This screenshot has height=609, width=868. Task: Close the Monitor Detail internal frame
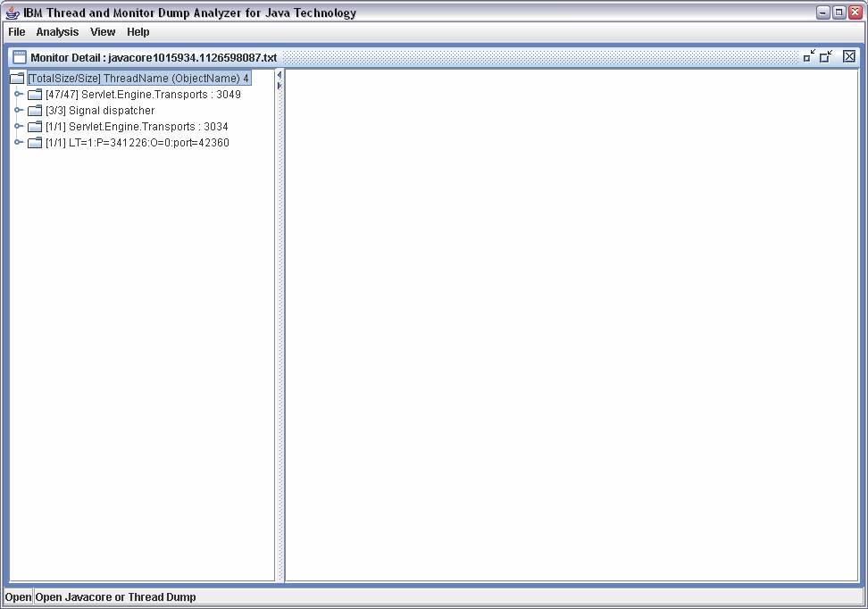pos(849,56)
